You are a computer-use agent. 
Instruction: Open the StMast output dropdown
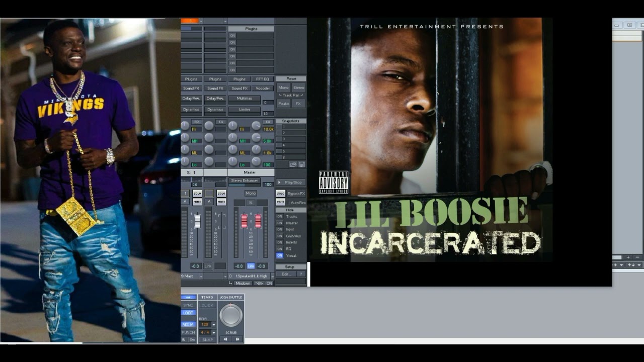(201, 276)
